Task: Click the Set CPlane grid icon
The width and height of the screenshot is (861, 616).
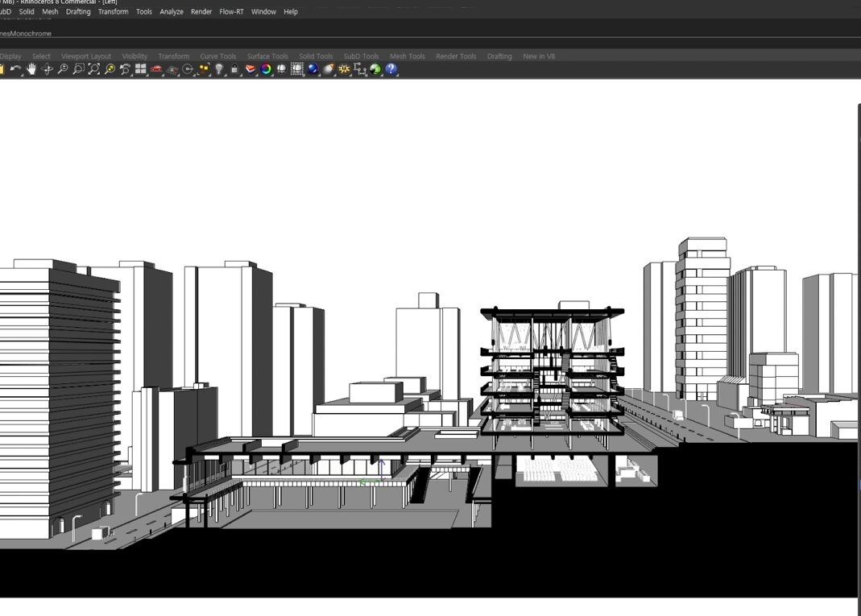Action: tap(172, 69)
